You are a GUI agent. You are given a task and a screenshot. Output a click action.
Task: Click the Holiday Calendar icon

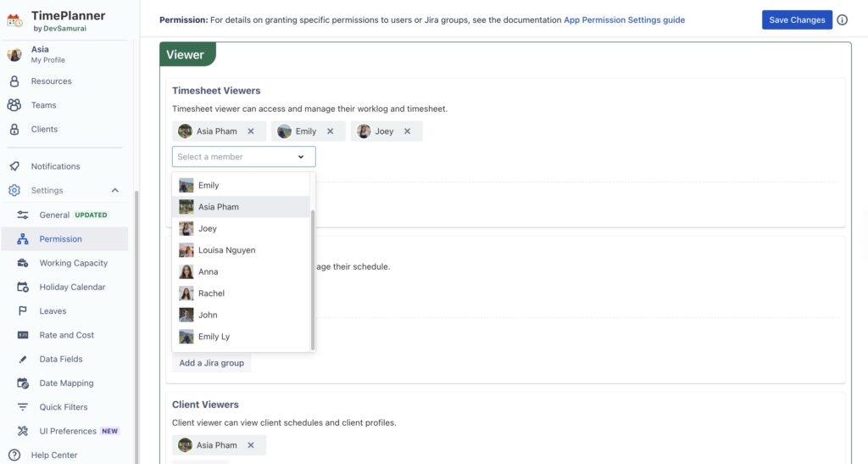click(x=23, y=287)
